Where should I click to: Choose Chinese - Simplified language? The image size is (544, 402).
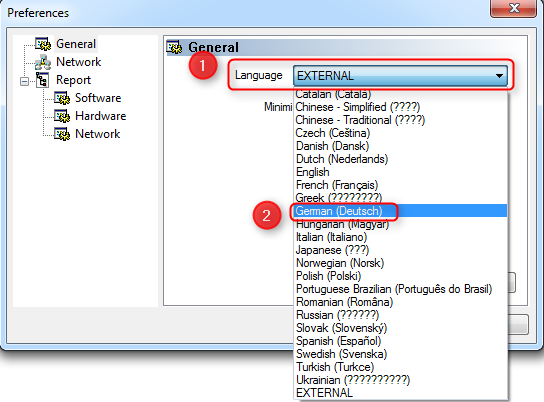400,107
